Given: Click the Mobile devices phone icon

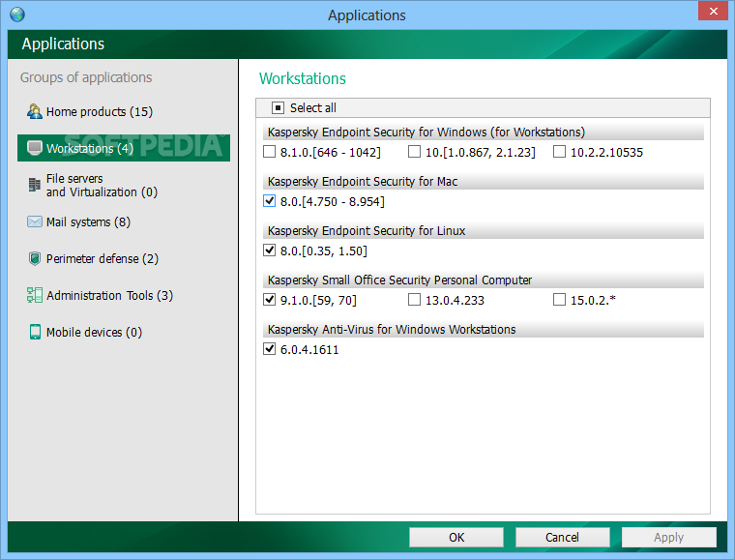Looking at the screenshot, I should pos(35,332).
